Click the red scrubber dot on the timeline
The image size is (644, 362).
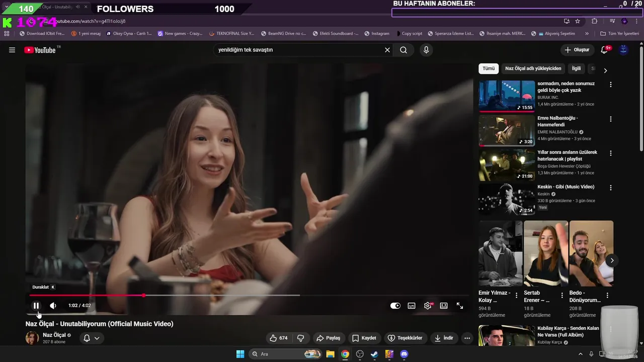pos(144,295)
